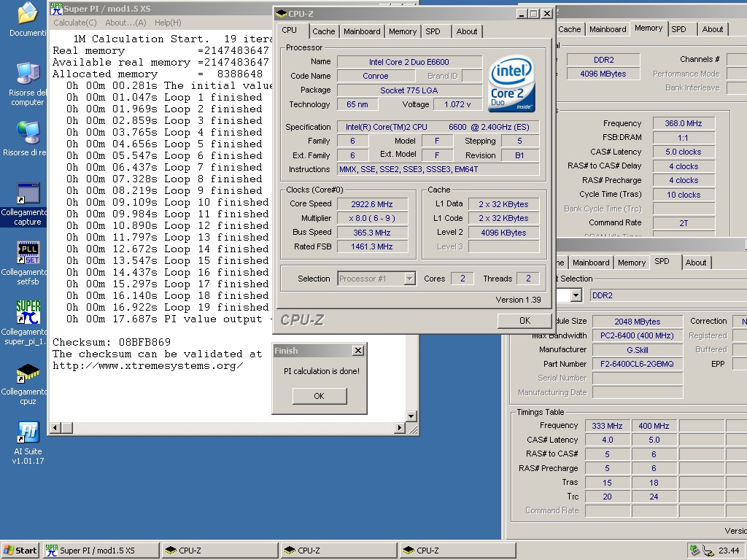Image resolution: width=747 pixels, height=560 pixels.
Task: Switch to the Memory tab in front CPU-Z
Action: 403,31
